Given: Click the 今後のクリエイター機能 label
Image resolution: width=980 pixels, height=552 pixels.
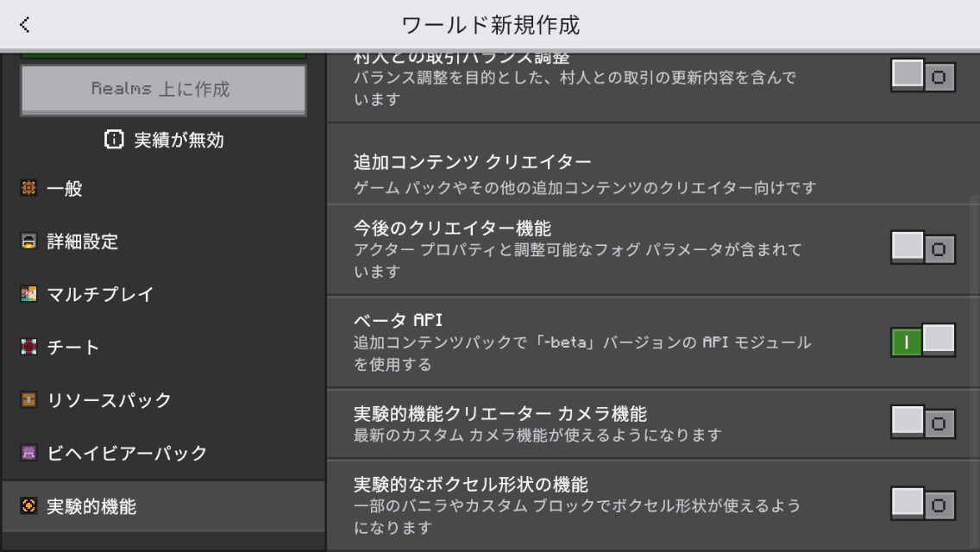Looking at the screenshot, I should click(453, 228).
